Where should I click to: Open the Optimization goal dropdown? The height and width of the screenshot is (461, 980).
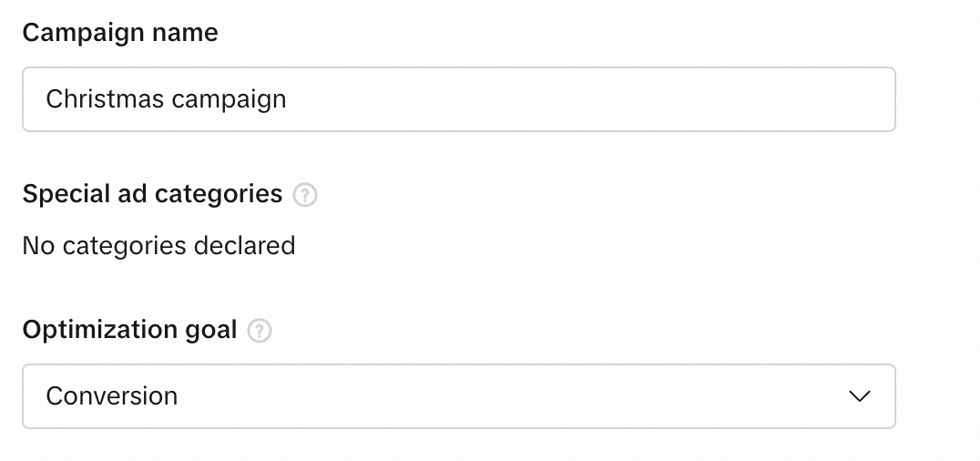point(458,396)
